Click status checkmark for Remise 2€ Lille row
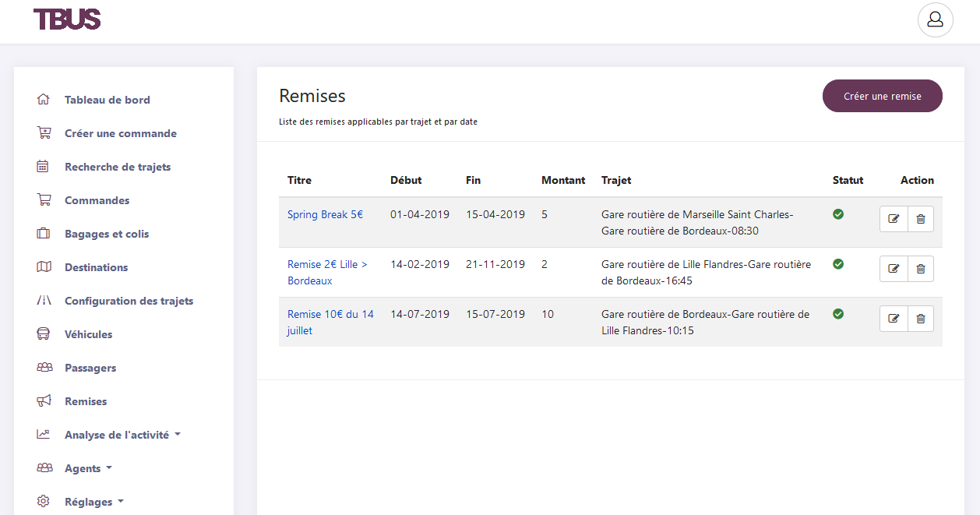The height and width of the screenshot is (515, 980). click(x=838, y=264)
